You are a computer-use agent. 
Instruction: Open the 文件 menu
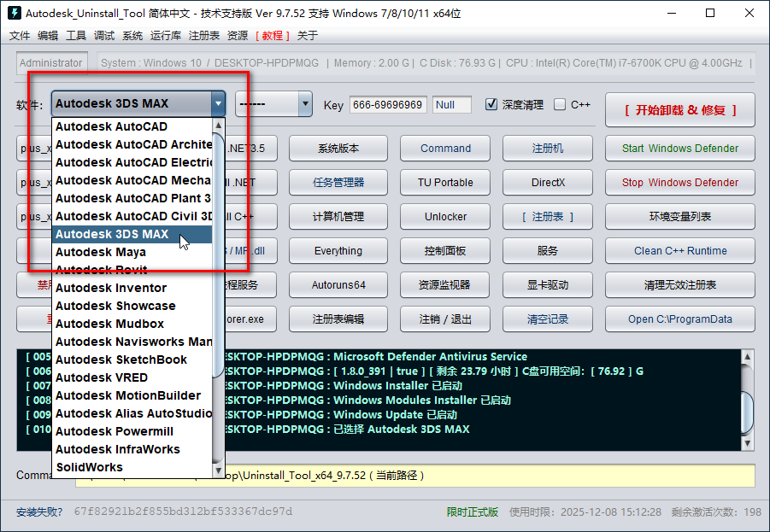(20, 35)
